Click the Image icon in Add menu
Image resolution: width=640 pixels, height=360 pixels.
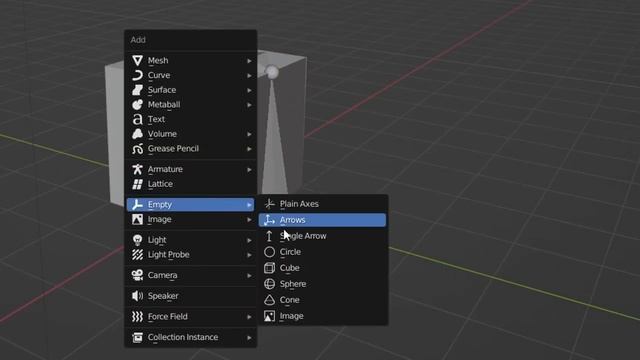138,219
